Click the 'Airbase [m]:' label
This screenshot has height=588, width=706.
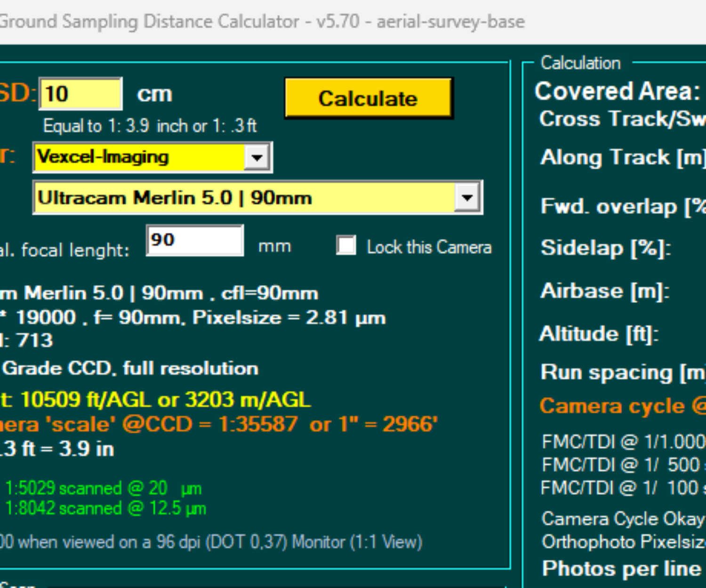pyautogui.click(x=605, y=291)
